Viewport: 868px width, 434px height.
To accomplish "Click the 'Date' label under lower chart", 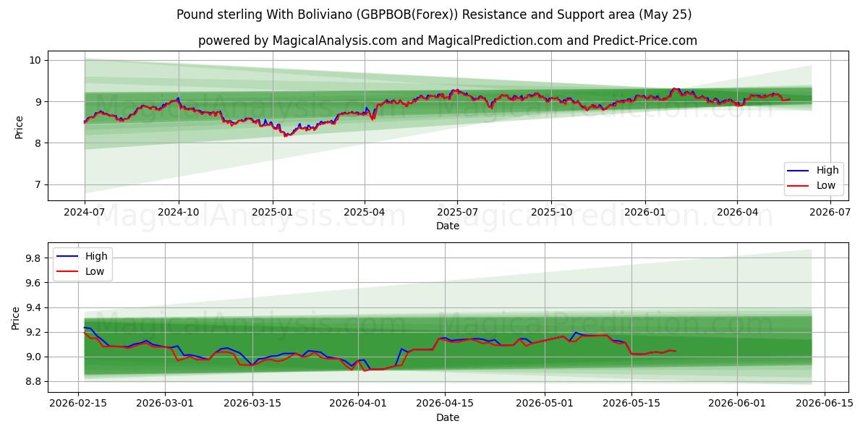I will (448, 417).
